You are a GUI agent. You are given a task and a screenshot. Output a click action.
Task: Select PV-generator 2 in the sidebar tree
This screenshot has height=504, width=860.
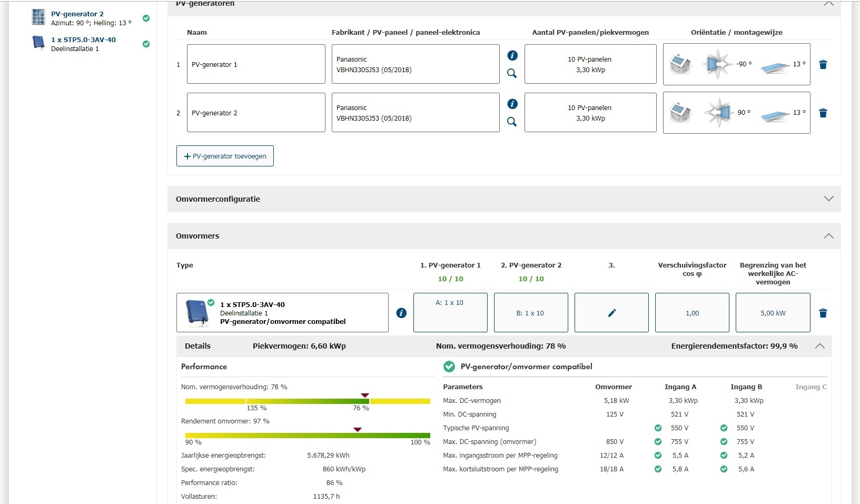tap(77, 14)
